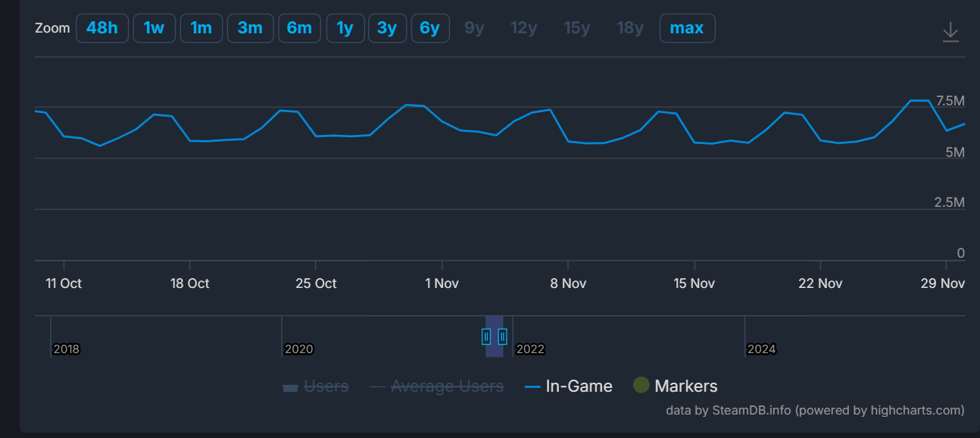
Task: Toggle the Markers legend label
Action: tap(685, 386)
